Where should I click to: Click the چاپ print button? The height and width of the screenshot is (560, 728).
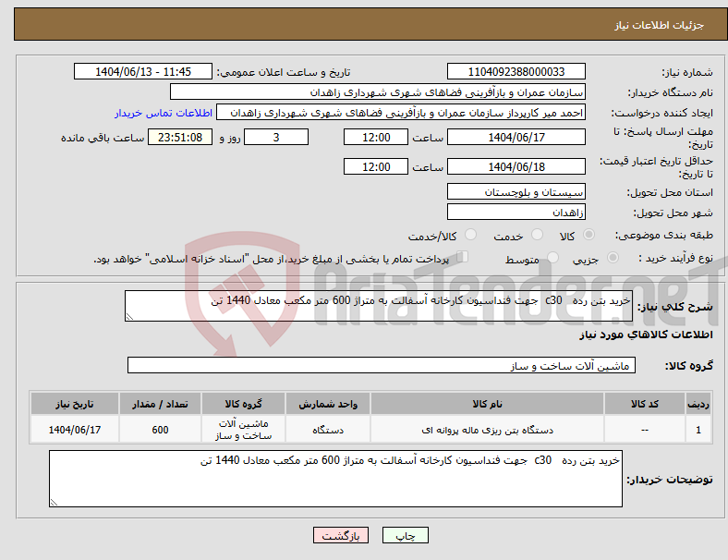coord(406,535)
